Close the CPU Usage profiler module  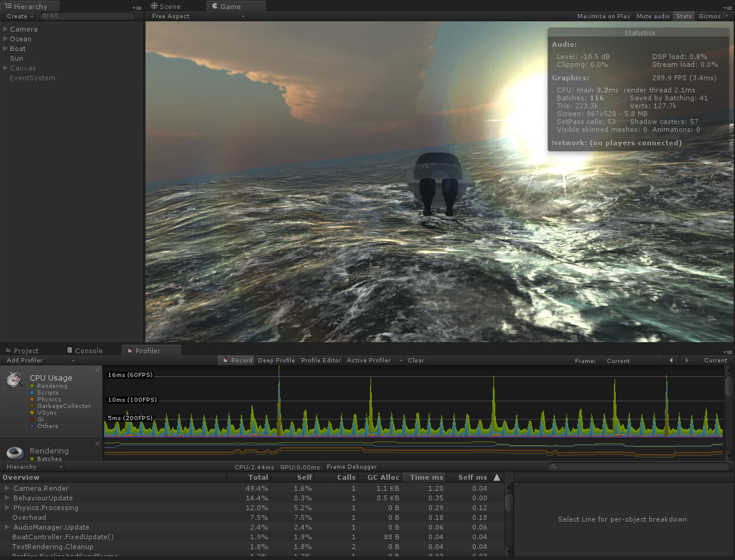pyautogui.click(x=97, y=370)
